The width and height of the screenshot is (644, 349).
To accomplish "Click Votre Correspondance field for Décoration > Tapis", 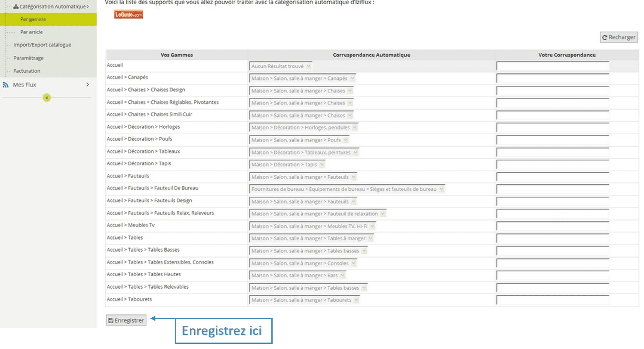I will point(553,165).
